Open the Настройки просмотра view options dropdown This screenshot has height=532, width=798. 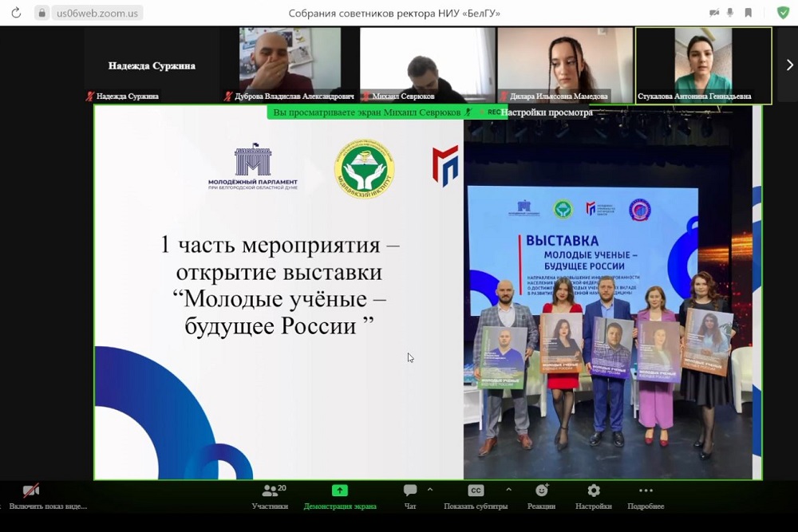coord(547,112)
